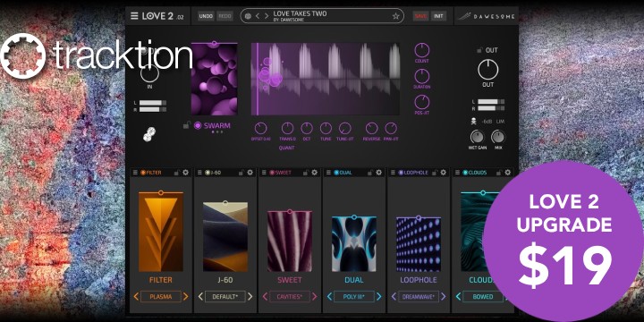Select next LOOPHOLE preset after DREAMWAVE*
The image size is (644, 322).
(x=443, y=297)
